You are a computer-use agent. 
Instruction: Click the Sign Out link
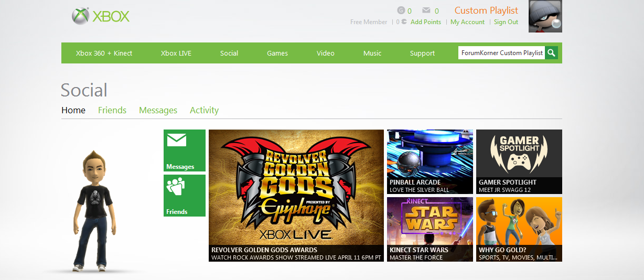pyautogui.click(x=506, y=22)
